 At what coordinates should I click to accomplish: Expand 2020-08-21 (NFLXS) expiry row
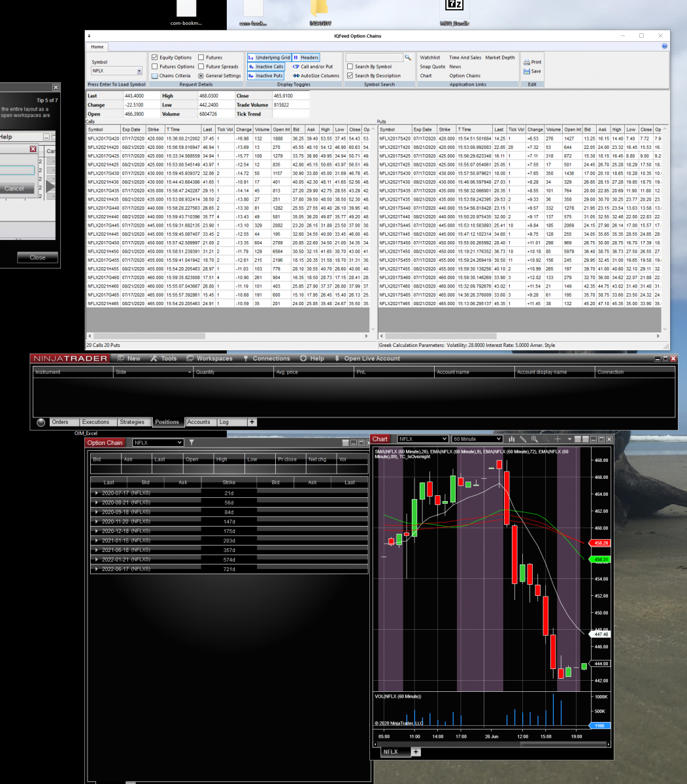click(x=97, y=502)
